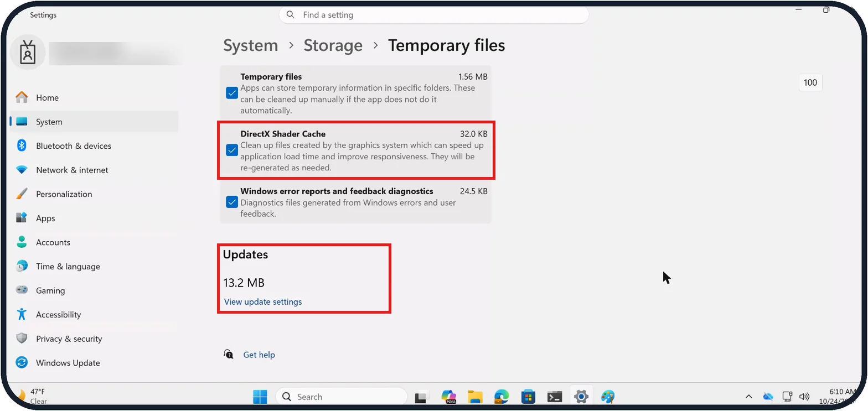868x411 pixels.
Task: Open Microsoft Edge from the taskbar
Action: point(502,397)
